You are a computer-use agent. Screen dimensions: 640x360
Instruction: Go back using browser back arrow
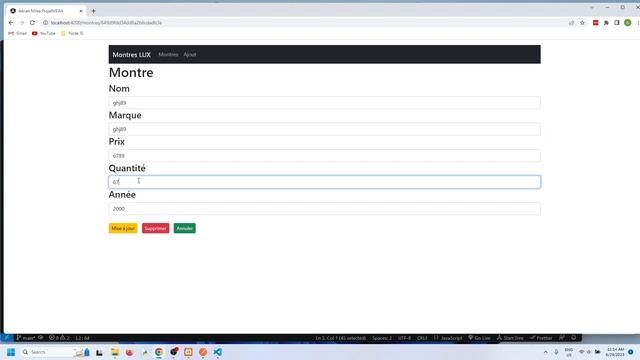(x=11, y=23)
